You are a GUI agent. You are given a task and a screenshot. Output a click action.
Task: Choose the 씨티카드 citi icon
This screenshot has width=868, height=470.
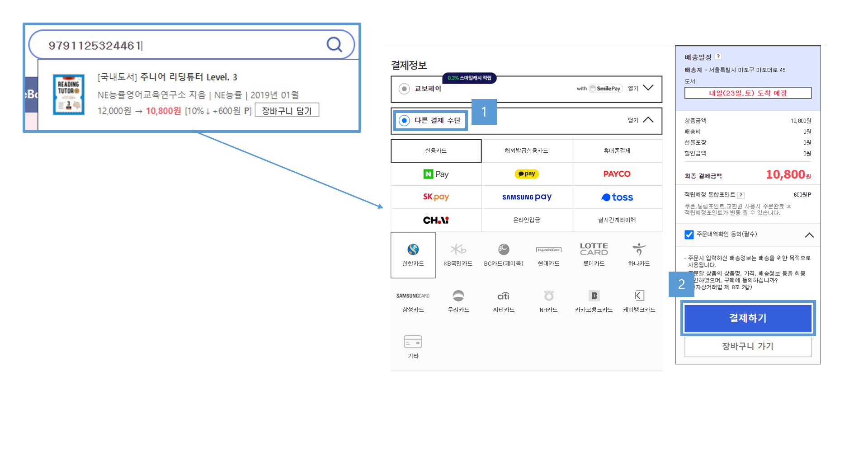coord(504,296)
